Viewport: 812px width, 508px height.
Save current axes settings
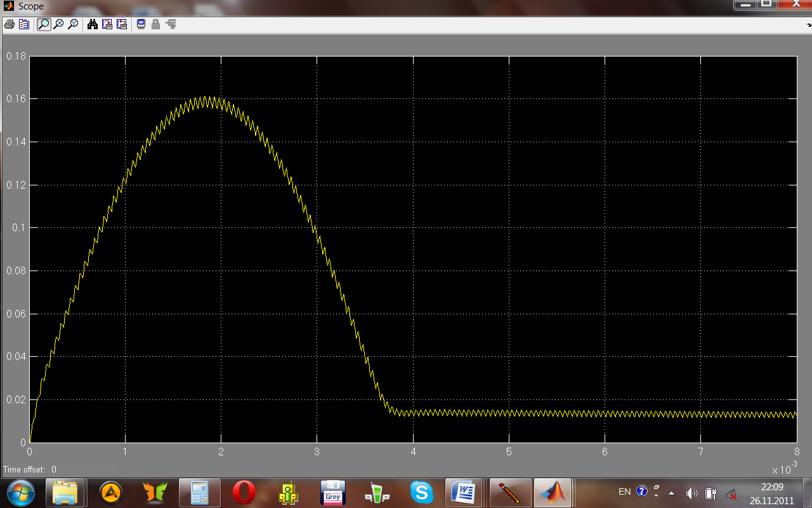(x=107, y=25)
